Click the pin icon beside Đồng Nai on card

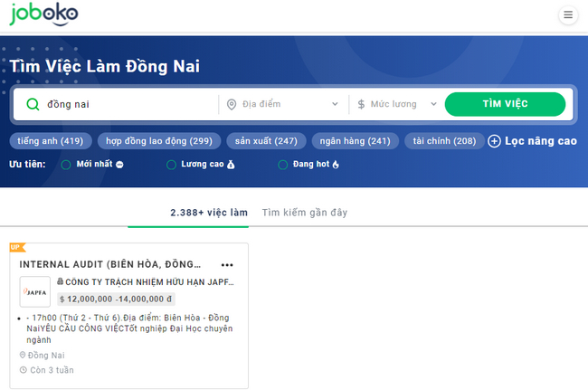pos(23,355)
